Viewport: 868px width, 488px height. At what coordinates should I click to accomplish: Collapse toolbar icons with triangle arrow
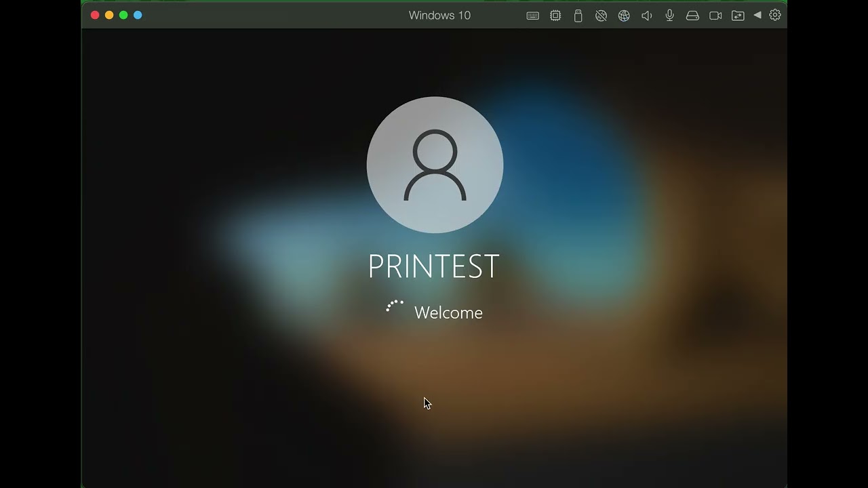coord(757,15)
